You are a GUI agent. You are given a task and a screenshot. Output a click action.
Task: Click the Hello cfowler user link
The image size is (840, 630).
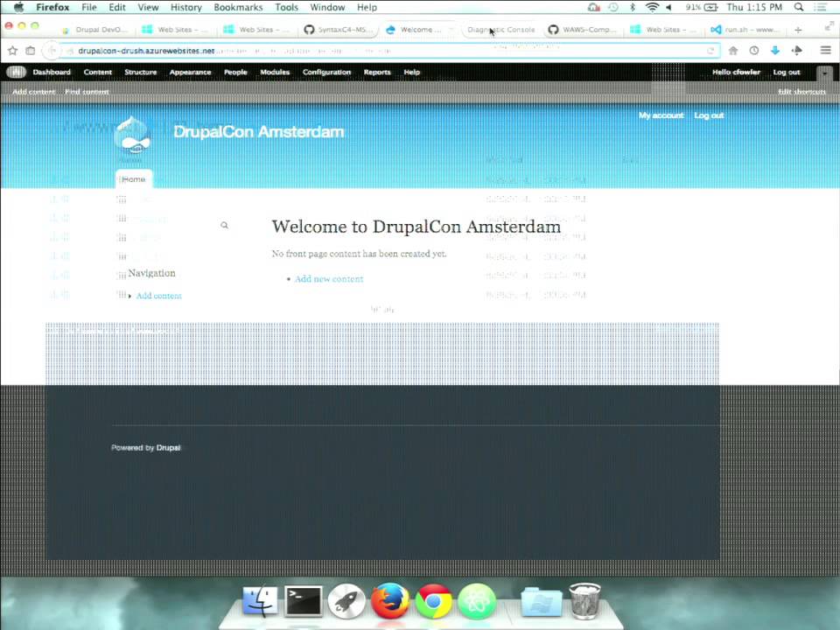[x=736, y=72]
